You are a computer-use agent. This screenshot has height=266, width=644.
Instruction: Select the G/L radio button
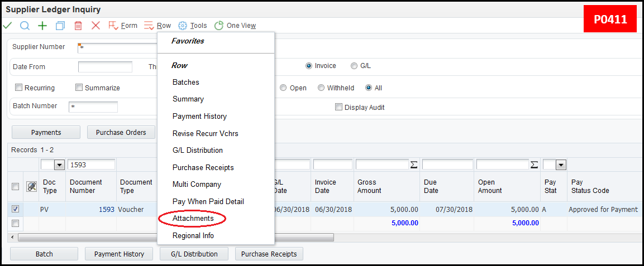(354, 66)
